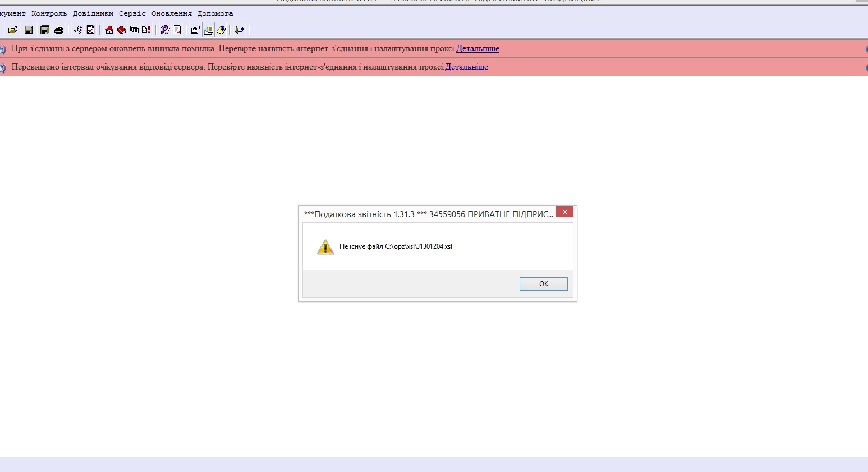Click the colored dots toolbar icon

(78, 30)
